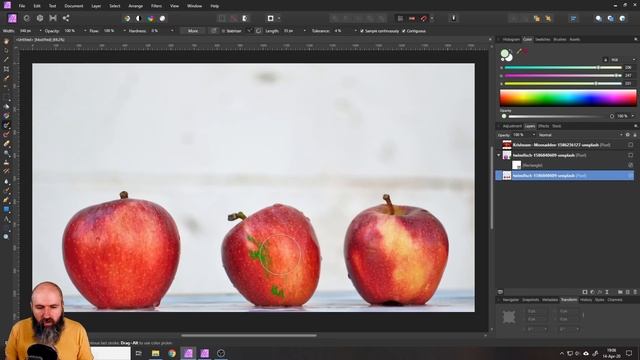Switch to Develop Persona icon
Image resolution: width=640 pixels, height=360 pixels.
click(x=40, y=18)
